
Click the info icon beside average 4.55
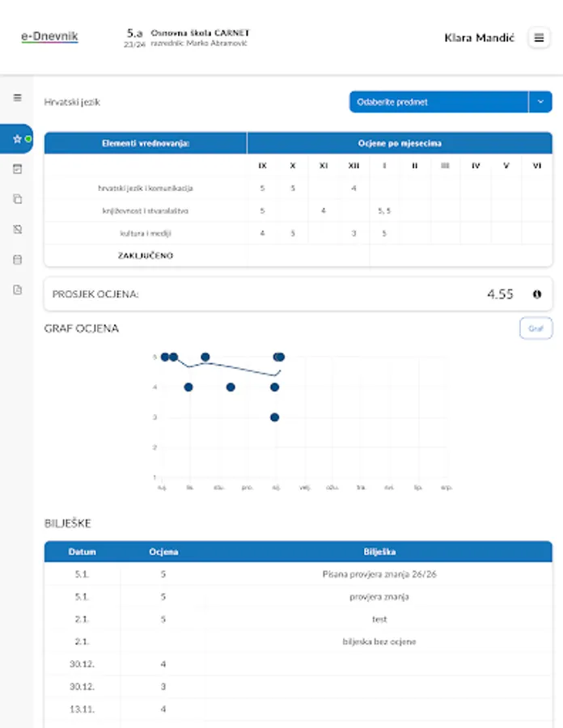(537, 294)
